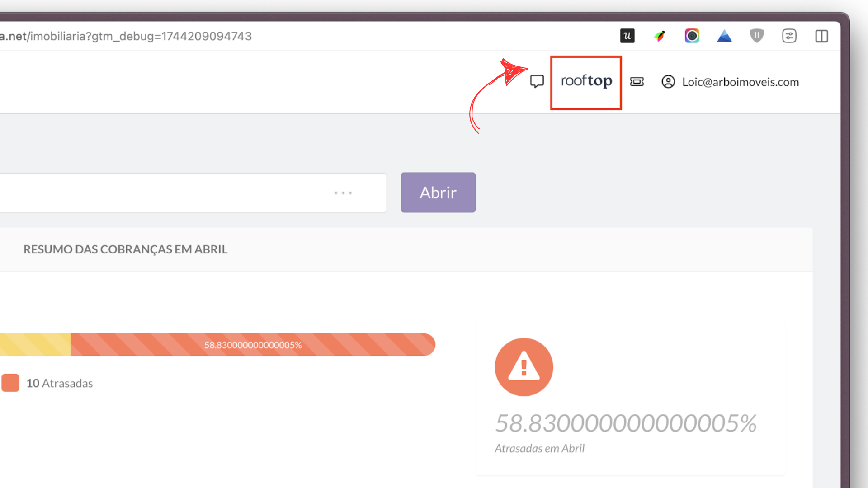Screen dimensions: 868x488
Task: Open the user profile avatar icon
Action: coord(668,82)
